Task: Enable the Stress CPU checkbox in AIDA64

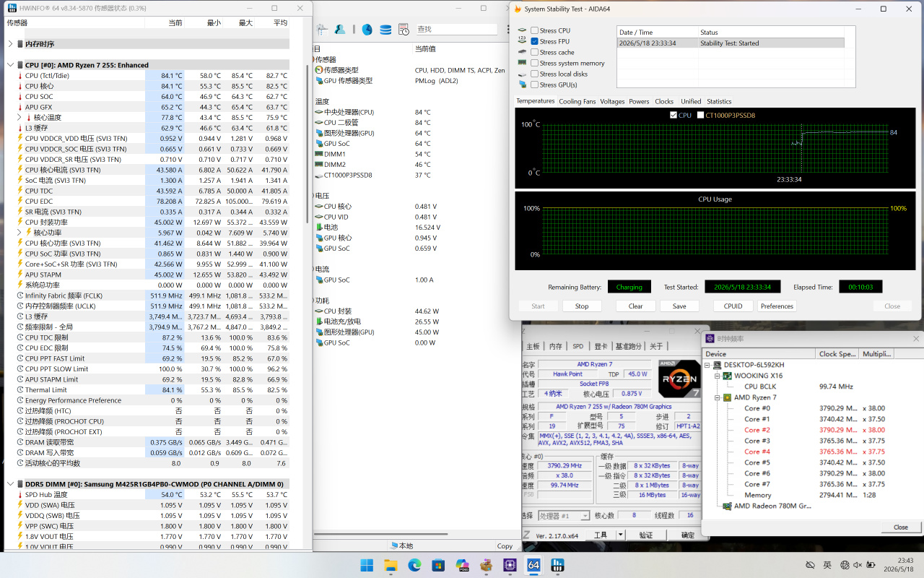Action: click(534, 30)
